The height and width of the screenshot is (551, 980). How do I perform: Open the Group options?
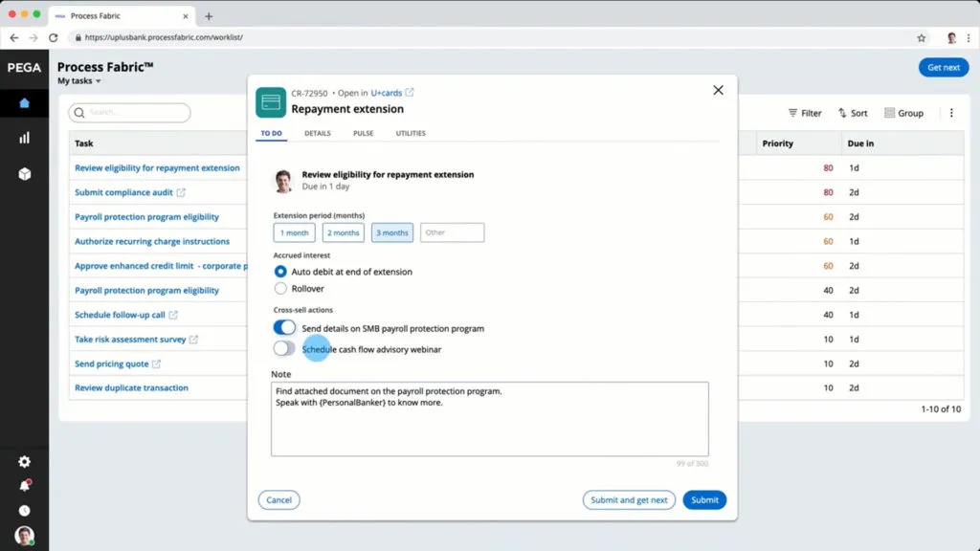coord(903,113)
